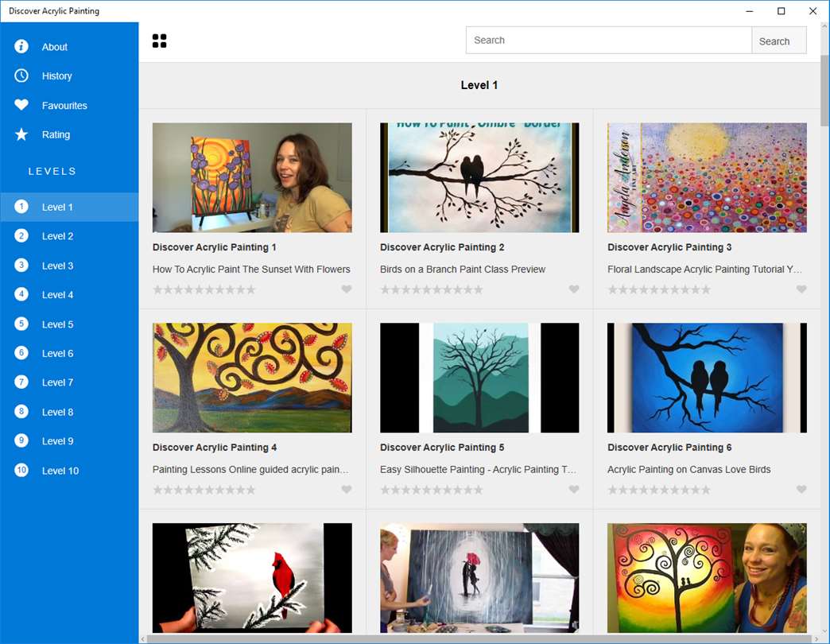Click title Discover Acrylic Painting 4

(x=215, y=447)
